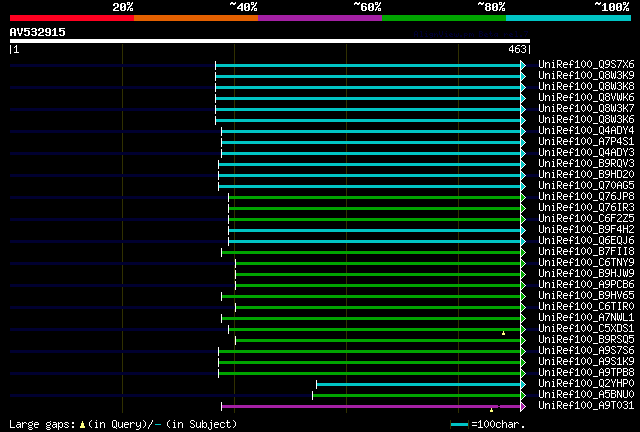Image resolution: width=640 pixels, height=432 pixels.
Task: Click label UniRef100_A9S7S6
Action: (x=586, y=351)
